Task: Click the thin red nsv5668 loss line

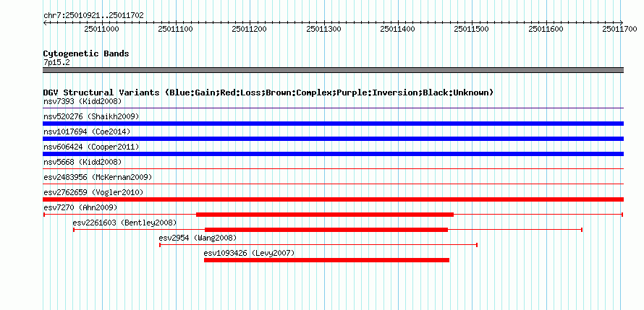Action: click(x=334, y=169)
